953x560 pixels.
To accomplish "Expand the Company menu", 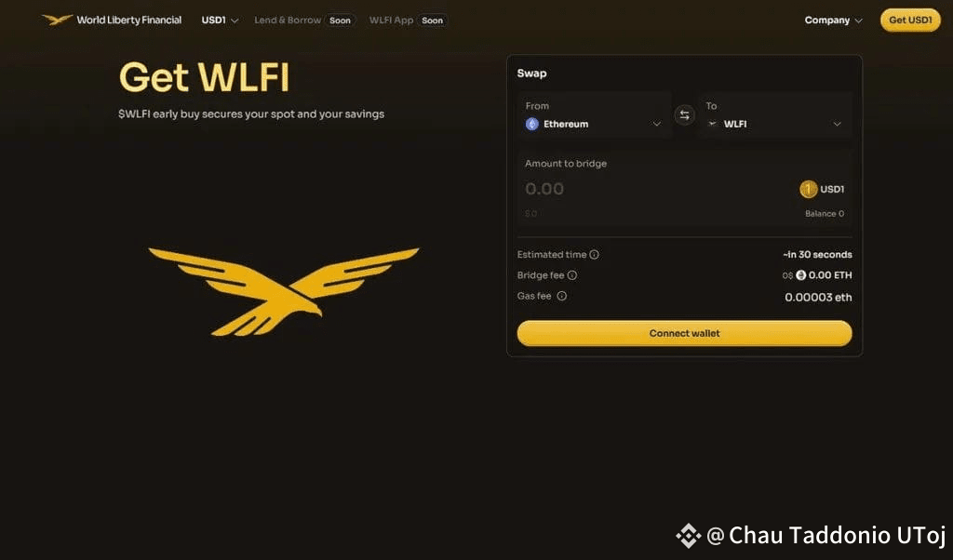I will pos(833,20).
